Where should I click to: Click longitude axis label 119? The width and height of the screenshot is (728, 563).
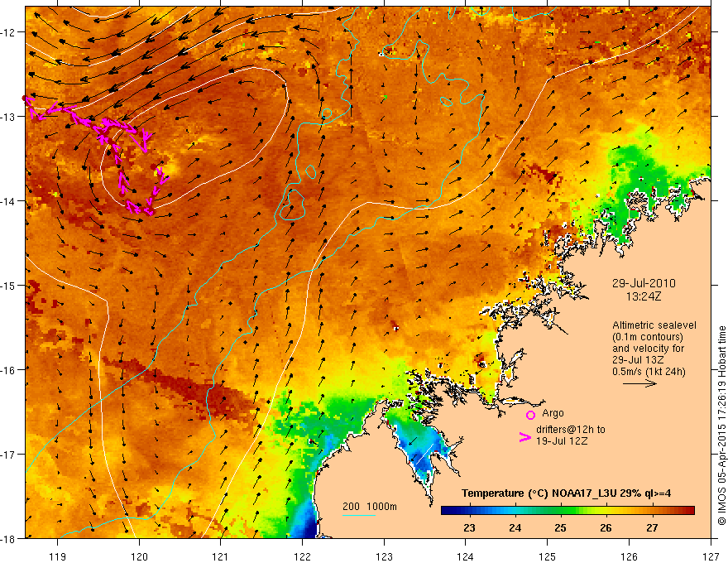(58, 556)
